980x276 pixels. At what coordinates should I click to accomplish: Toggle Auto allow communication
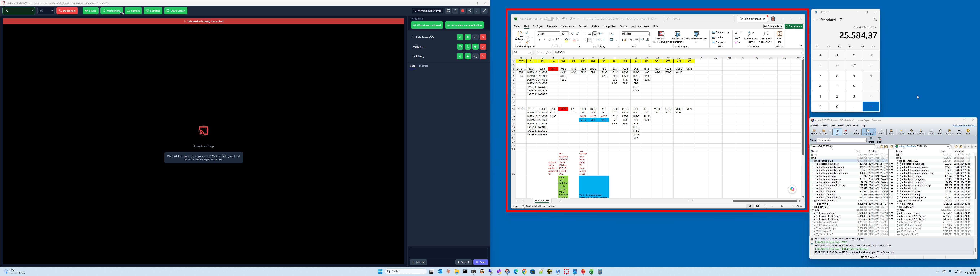point(465,25)
